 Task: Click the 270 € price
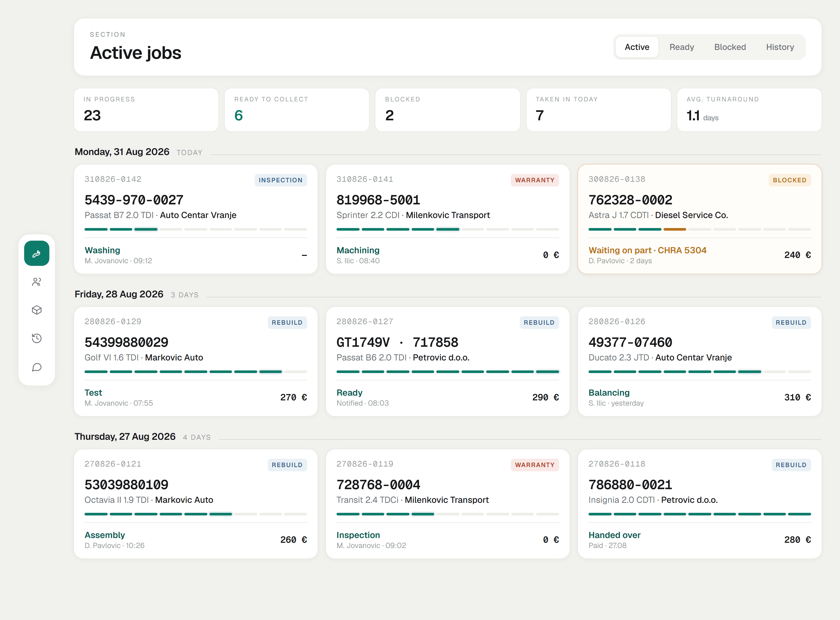(293, 397)
